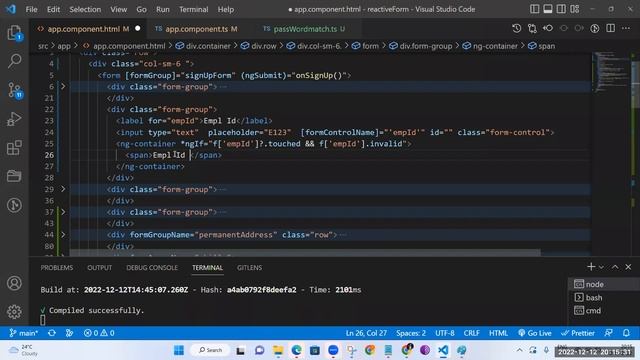Open changes compare icon in editor toolbar
The width and height of the screenshot is (640, 360).
tap(532, 28)
